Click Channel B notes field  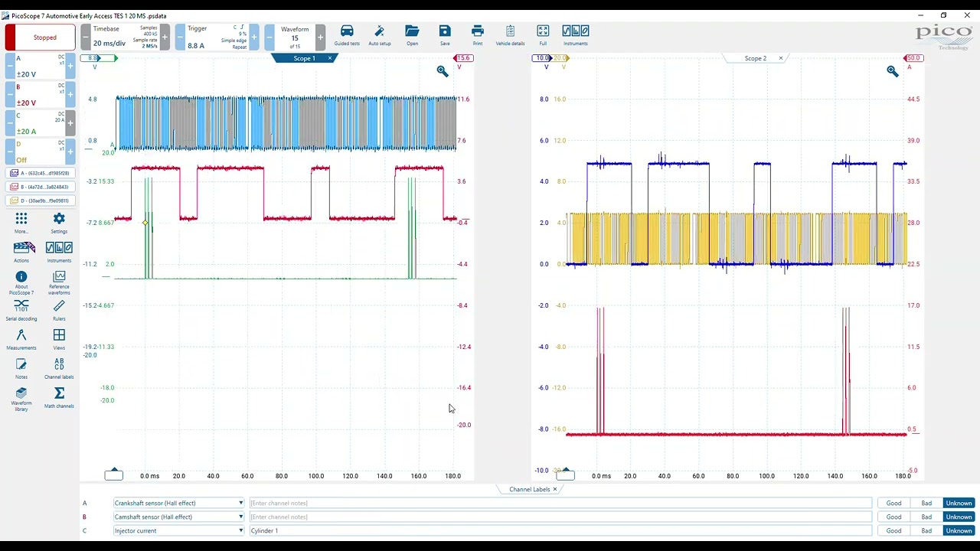pos(560,517)
